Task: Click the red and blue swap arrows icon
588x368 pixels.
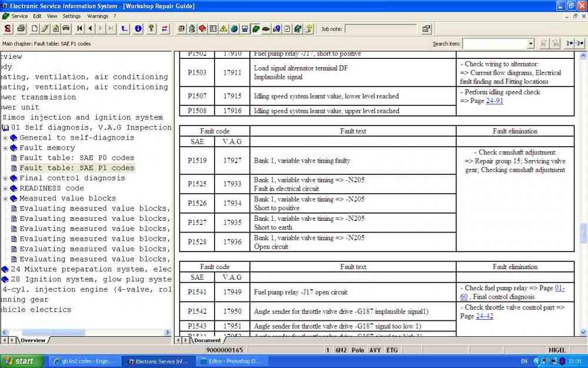Action: [x=165, y=28]
